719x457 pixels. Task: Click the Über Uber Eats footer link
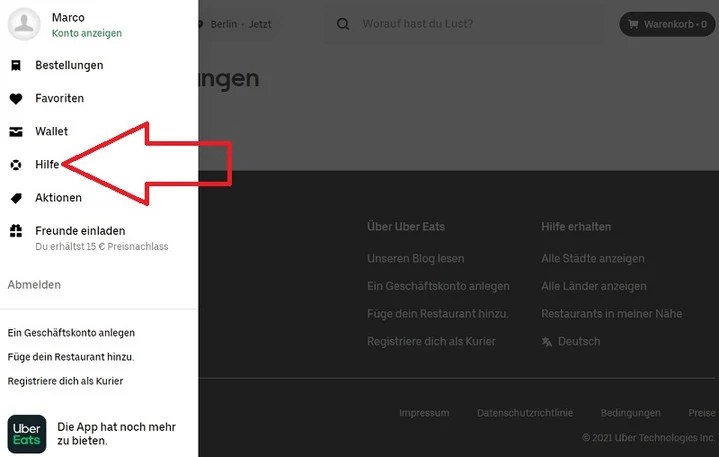pyautogui.click(x=406, y=226)
